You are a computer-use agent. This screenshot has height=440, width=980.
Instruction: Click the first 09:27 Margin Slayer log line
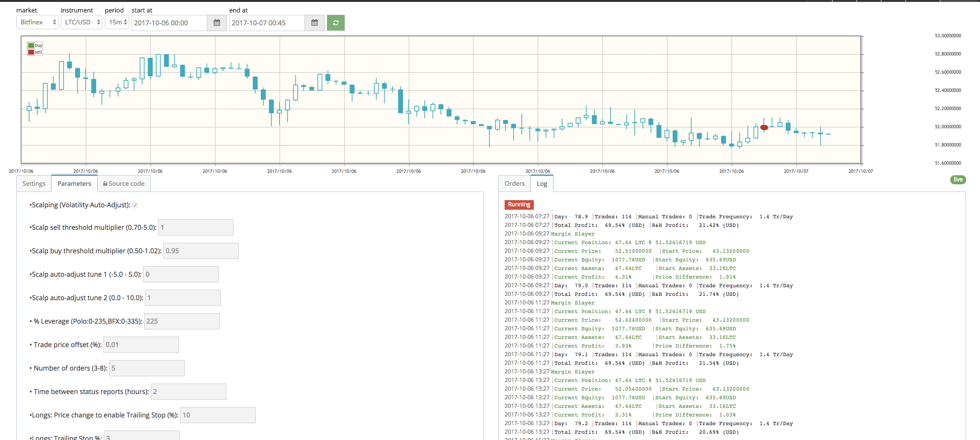[550, 234]
